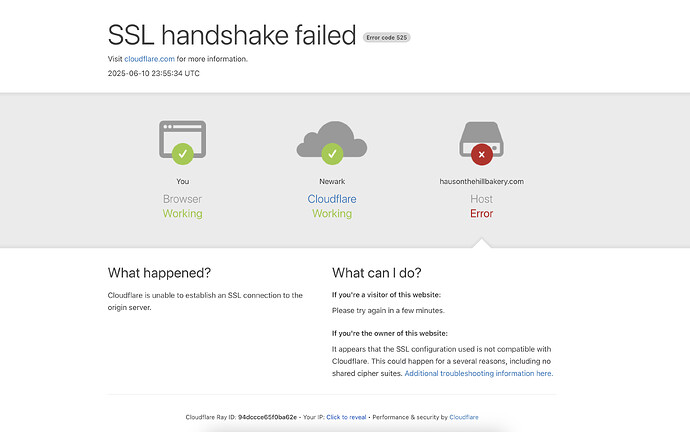Screen dimensions: 690x432
Task: Click the SSL handshake failed heading
Action: pos(232,35)
